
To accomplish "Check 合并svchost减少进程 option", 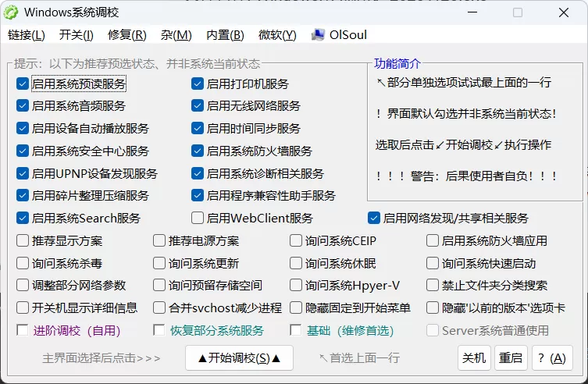I will coord(159,308).
